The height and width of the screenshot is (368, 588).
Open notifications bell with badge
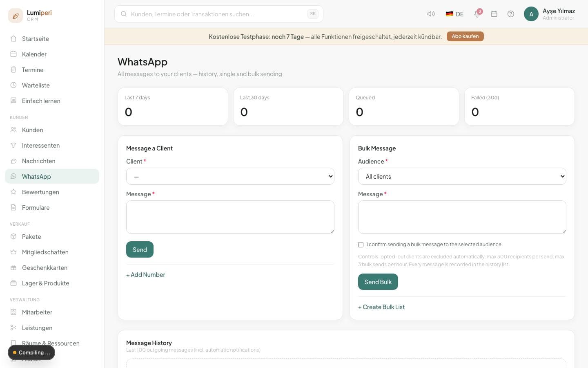[477, 14]
